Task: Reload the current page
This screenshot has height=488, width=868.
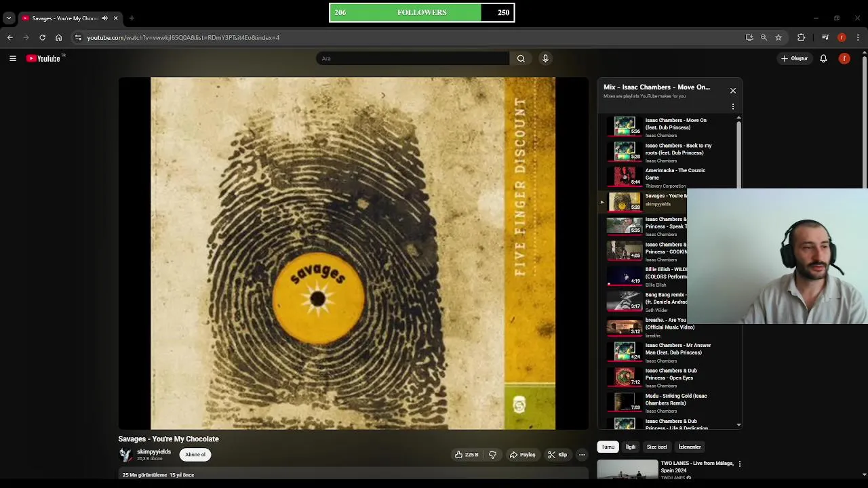Action: pos(43,37)
